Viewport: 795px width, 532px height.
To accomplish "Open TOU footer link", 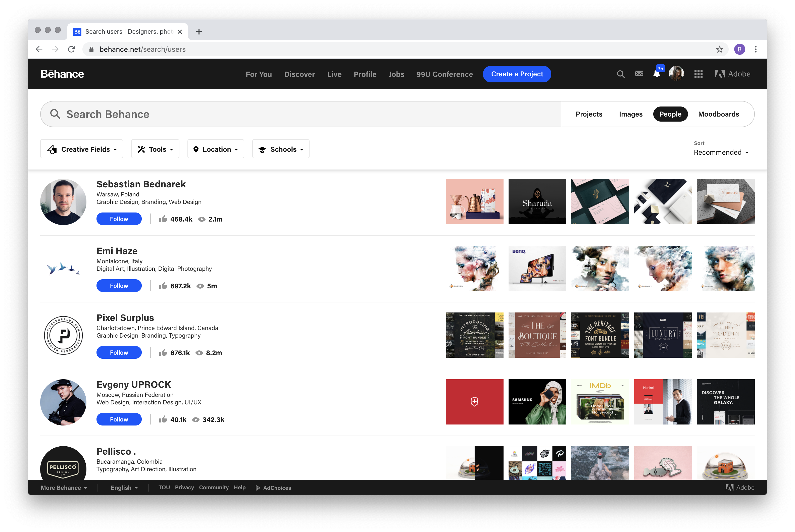I will point(164,487).
